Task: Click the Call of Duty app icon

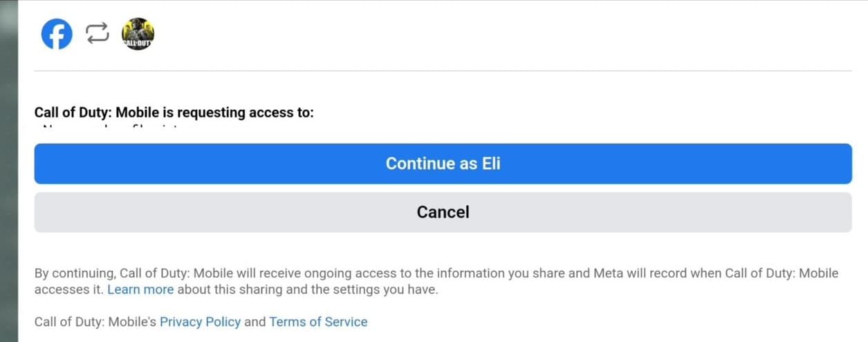Action: click(x=138, y=34)
